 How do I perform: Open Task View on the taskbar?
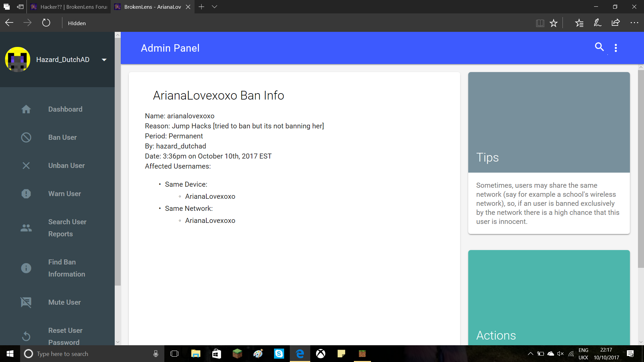point(174,354)
